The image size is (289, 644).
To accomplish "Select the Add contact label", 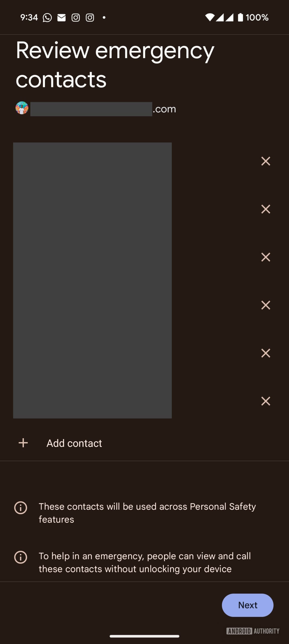I will coord(74,443).
